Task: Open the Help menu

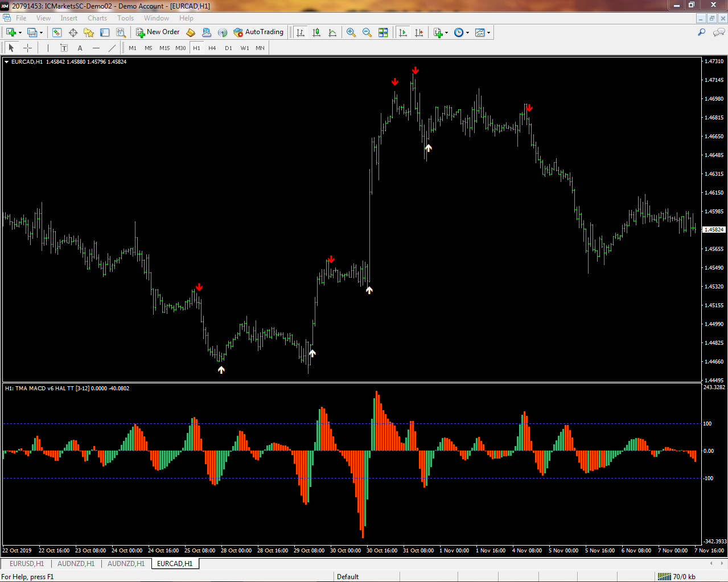Action: pos(186,18)
